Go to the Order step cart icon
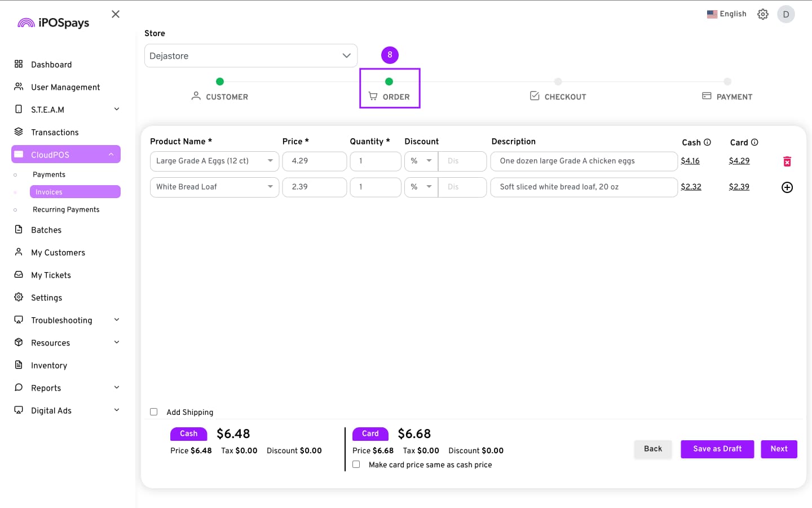812x508 pixels. [373, 97]
